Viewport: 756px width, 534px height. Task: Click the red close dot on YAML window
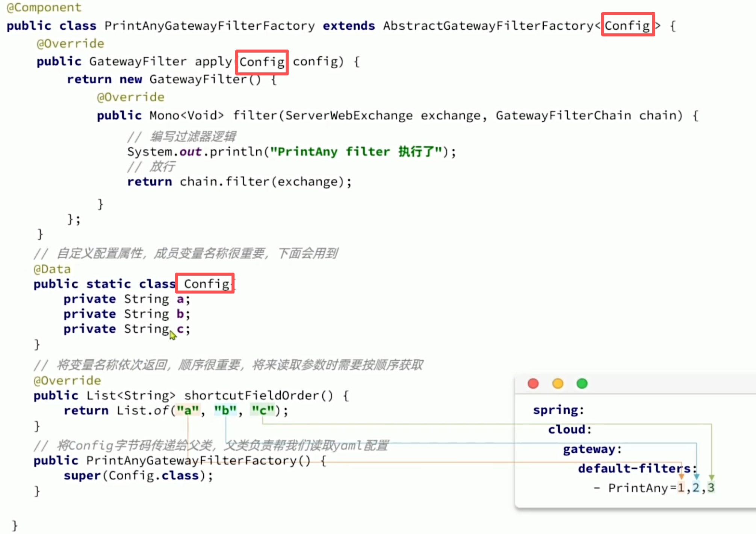533,383
